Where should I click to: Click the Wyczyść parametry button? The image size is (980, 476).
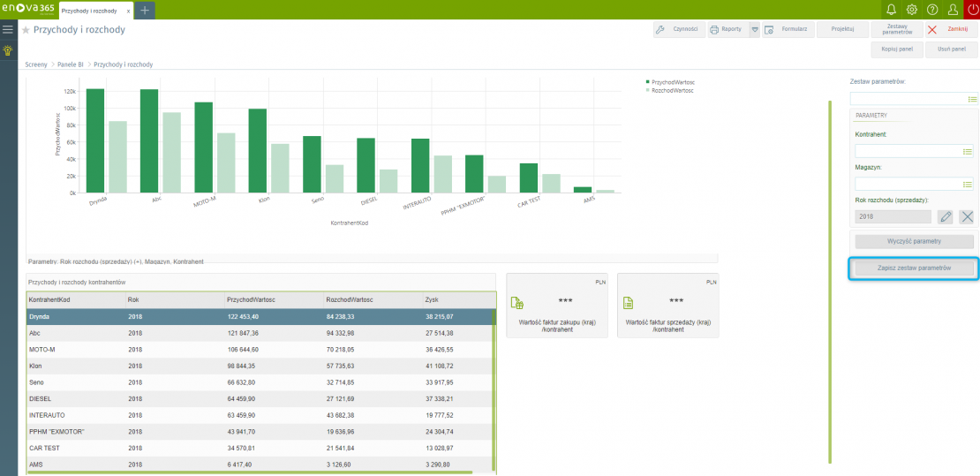[x=914, y=241]
